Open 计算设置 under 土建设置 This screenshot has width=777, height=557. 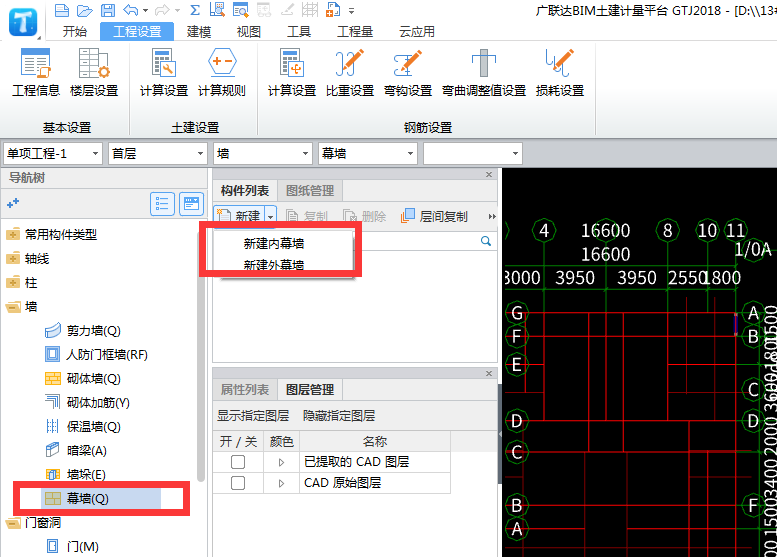pyautogui.click(x=164, y=72)
